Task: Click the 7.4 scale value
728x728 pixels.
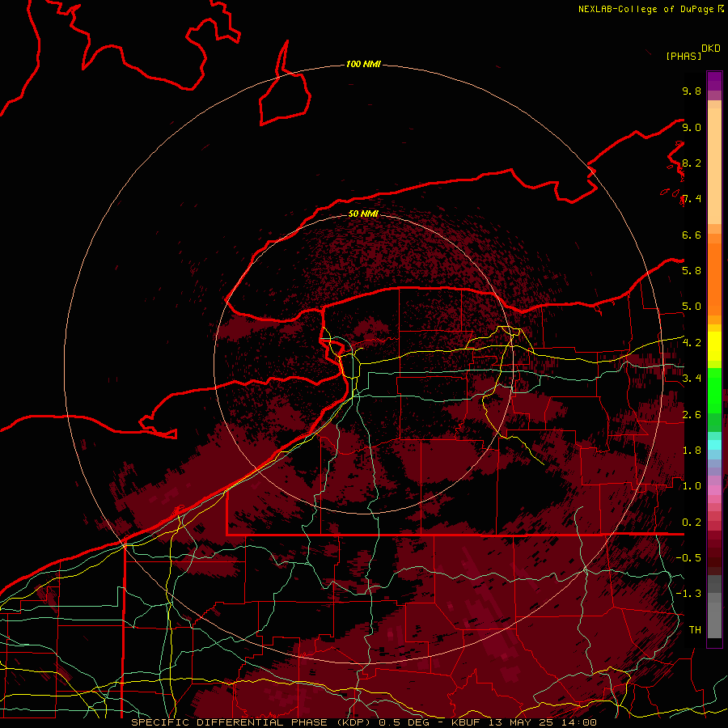Action: 692,199
